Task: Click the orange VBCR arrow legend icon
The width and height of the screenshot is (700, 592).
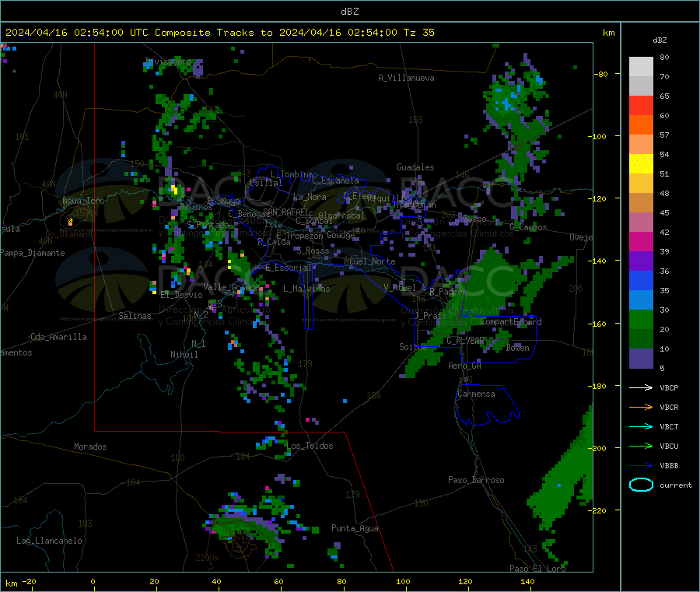Action: tap(641, 407)
